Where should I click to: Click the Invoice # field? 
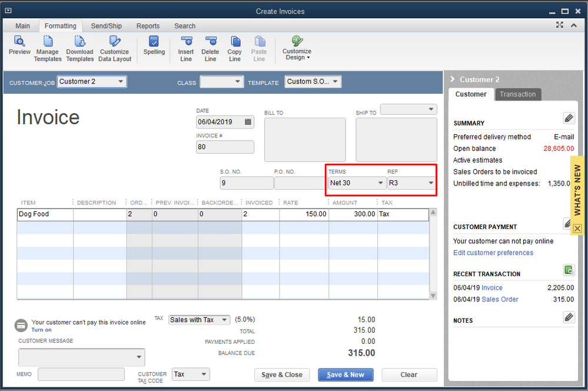pyautogui.click(x=225, y=147)
